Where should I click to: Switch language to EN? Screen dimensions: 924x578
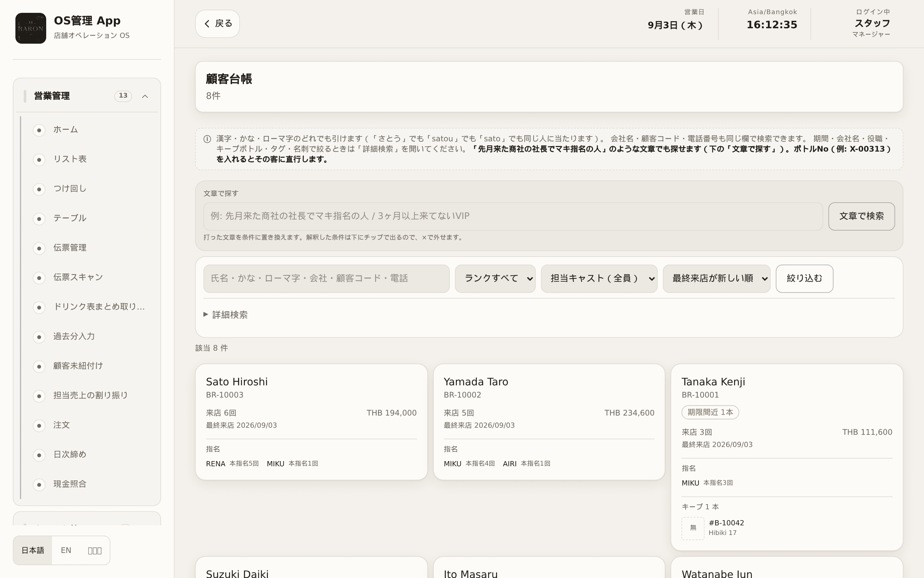(x=66, y=550)
